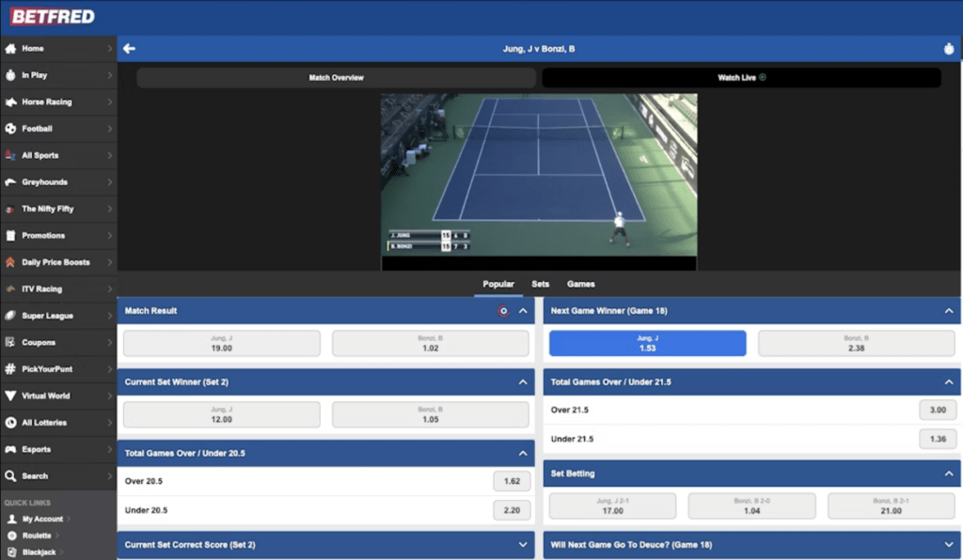Screen dimensions: 963x560
Task: Click the Football ball icon
Action: (x=10, y=129)
